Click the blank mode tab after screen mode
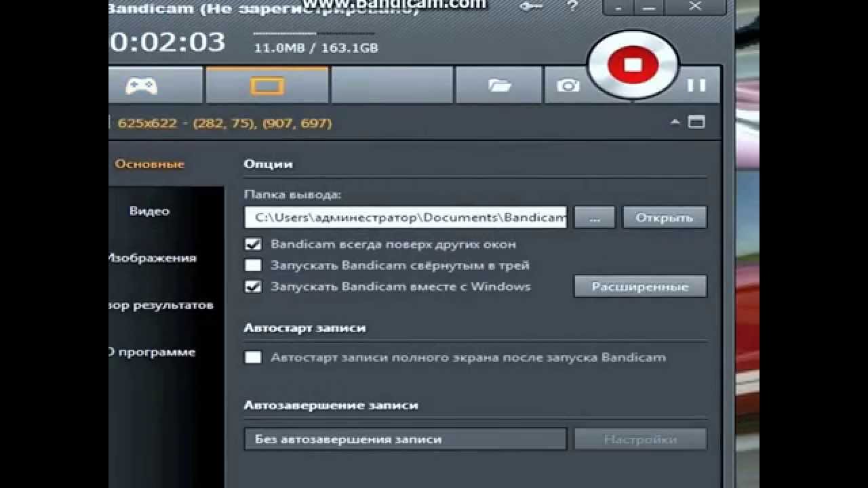Viewport: 868px width, 488px height. point(392,85)
